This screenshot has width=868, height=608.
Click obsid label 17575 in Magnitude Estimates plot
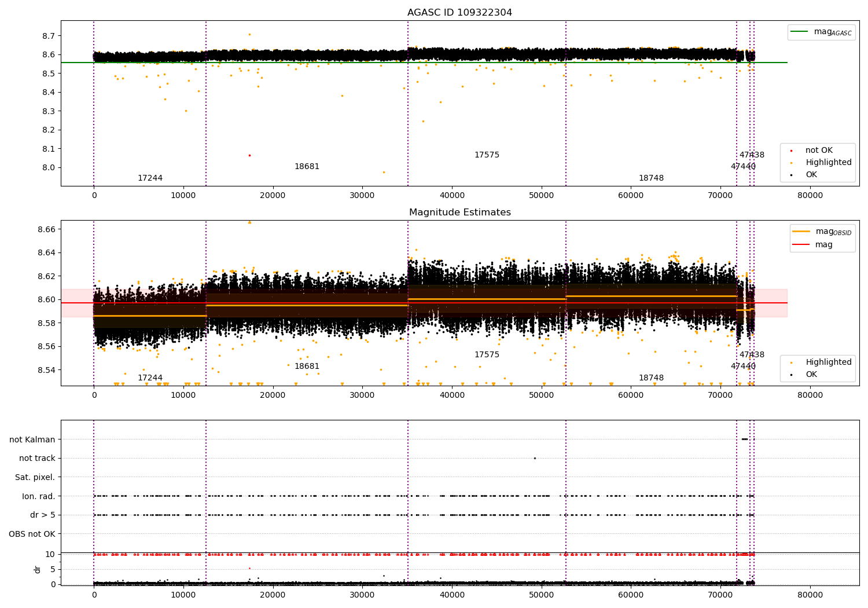(x=487, y=355)
